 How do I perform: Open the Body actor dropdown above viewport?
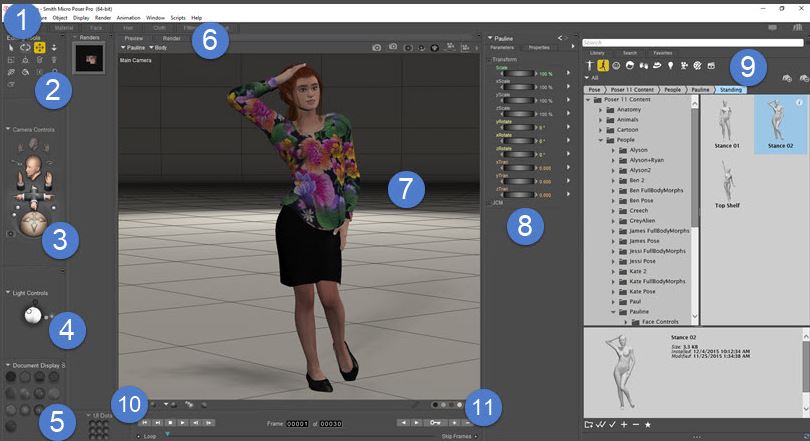[x=158, y=48]
